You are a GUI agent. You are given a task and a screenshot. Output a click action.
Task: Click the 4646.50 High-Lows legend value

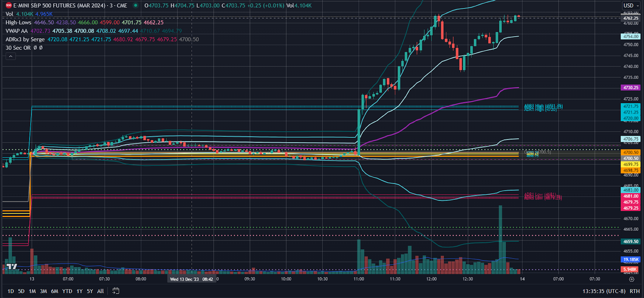(43, 23)
